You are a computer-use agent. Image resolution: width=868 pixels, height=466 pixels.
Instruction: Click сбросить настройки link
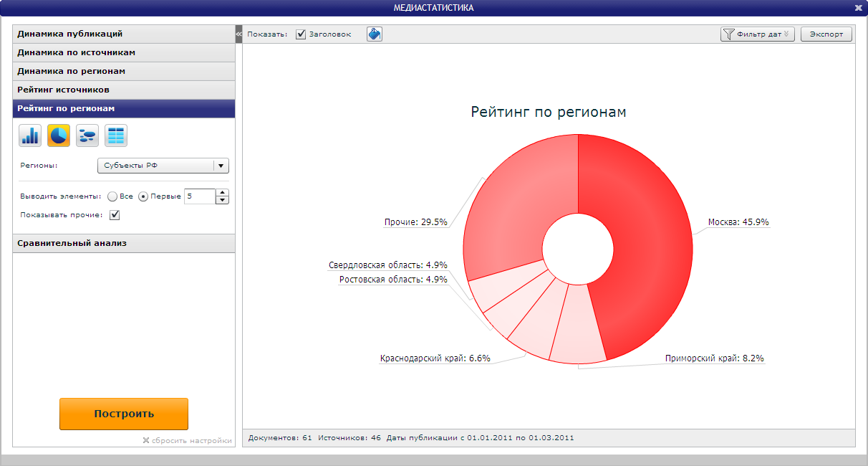coord(187,440)
